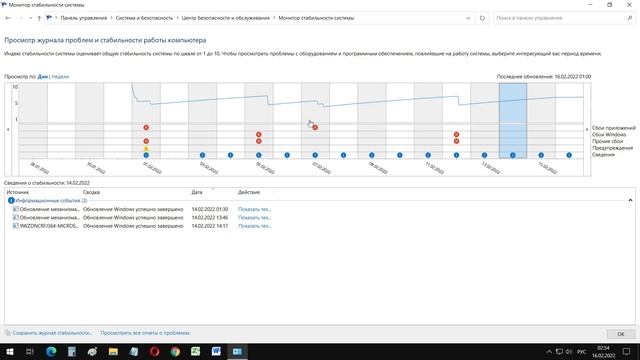
Task: Select the information marker on 07.02.2022
Action: (315, 155)
